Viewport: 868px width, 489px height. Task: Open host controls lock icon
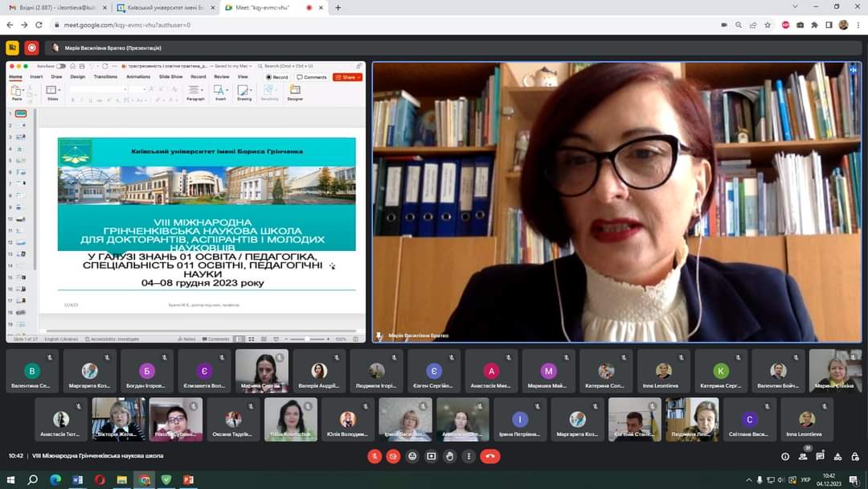(854, 456)
